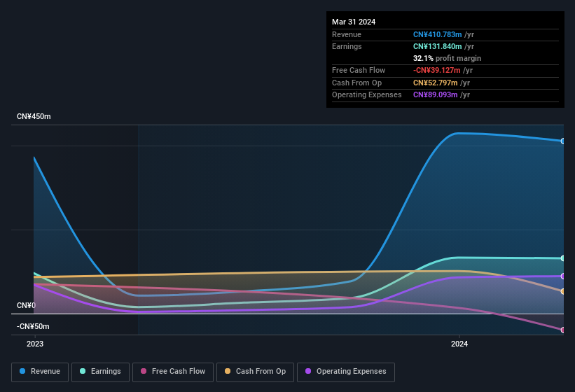The image size is (575, 392).
Task: Click the Cash From Op label in tooltip
Action: click(x=356, y=83)
